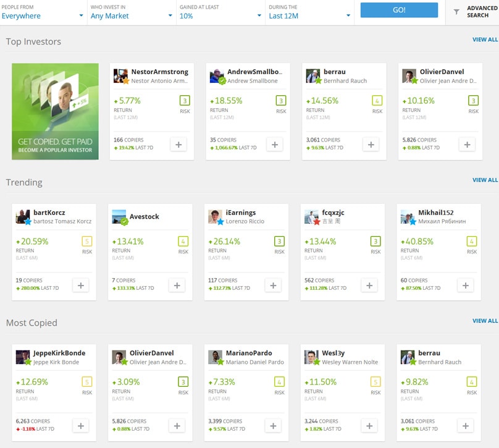Viewport: 499px width, 448px height.
Task: Click +26.14% return on iEarnings card
Action: coord(224,242)
